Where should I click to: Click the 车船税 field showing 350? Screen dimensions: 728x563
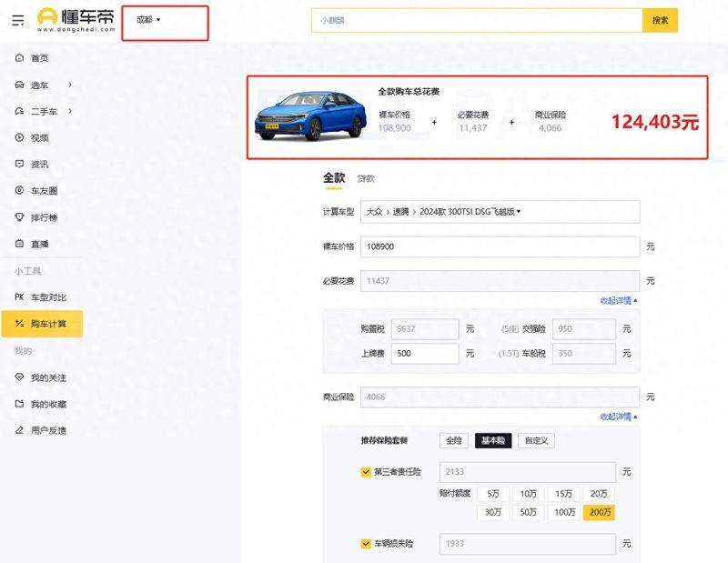click(584, 353)
